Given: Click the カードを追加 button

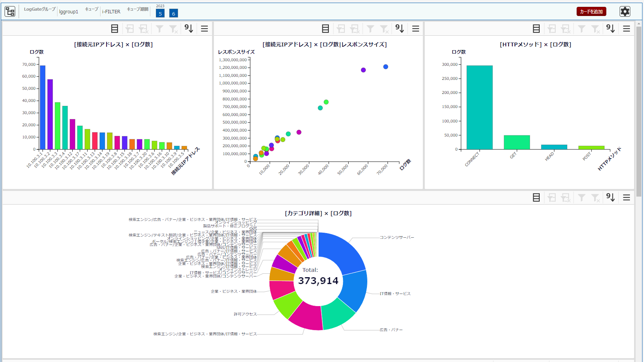Looking at the screenshot, I should (x=591, y=12).
